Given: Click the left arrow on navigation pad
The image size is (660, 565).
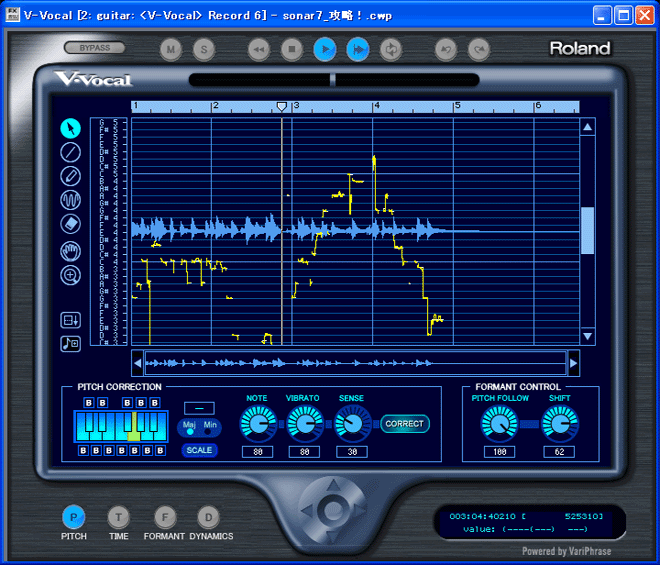Looking at the screenshot, I should pyautogui.click(x=307, y=511).
